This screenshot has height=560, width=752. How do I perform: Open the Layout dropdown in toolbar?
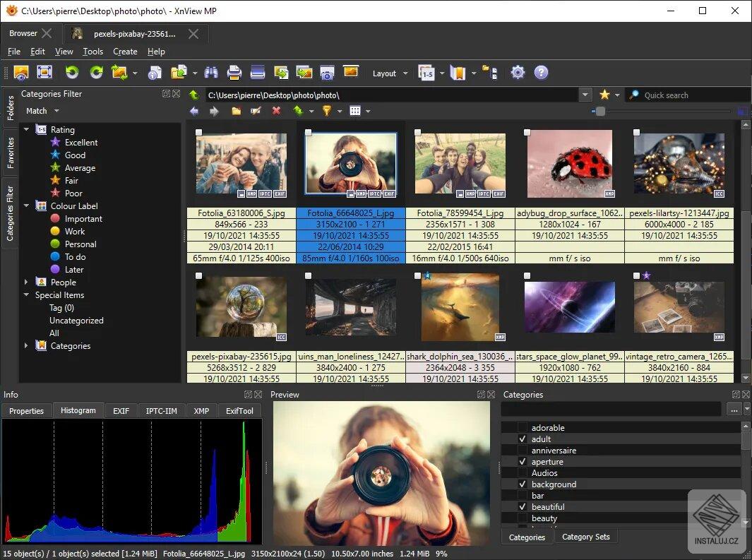point(390,73)
